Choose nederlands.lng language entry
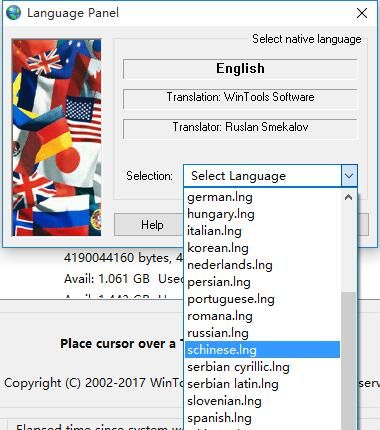The image size is (380, 430). (262, 265)
